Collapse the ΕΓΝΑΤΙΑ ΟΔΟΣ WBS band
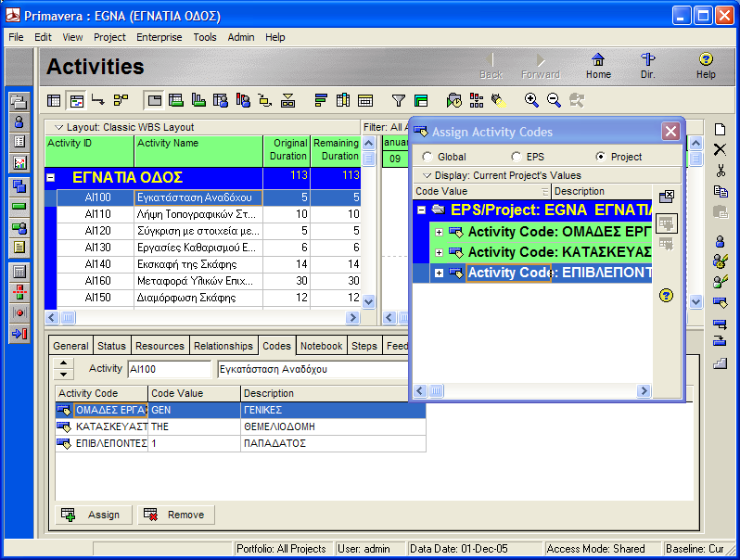This screenshot has height=560, width=740. [x=50, y=178]
